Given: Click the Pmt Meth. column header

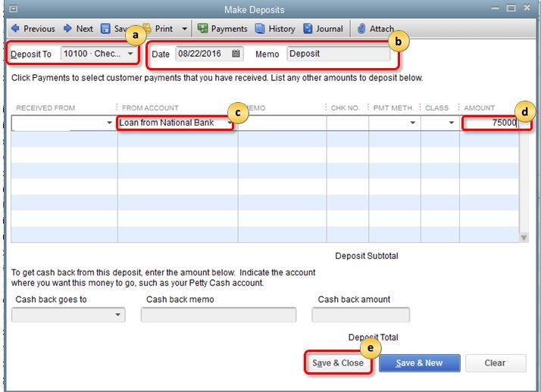Looking at the screenshot, I should click(x=393, y=107).
